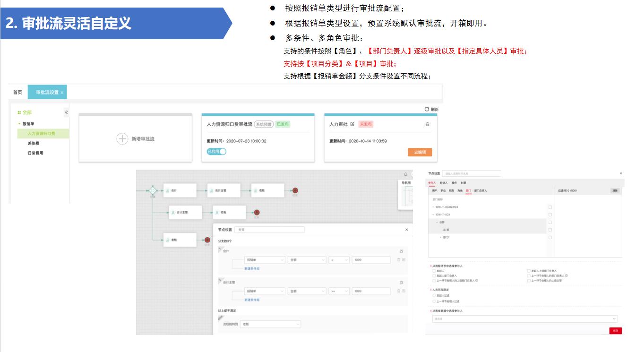
Task: Expand the 1018-T-003123123 department node
Action: pos(433,207)
